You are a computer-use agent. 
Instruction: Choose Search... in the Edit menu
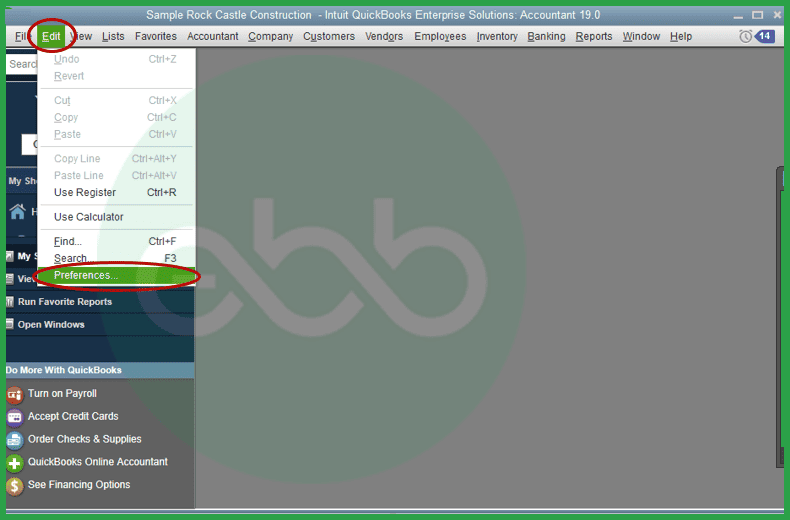116,258
